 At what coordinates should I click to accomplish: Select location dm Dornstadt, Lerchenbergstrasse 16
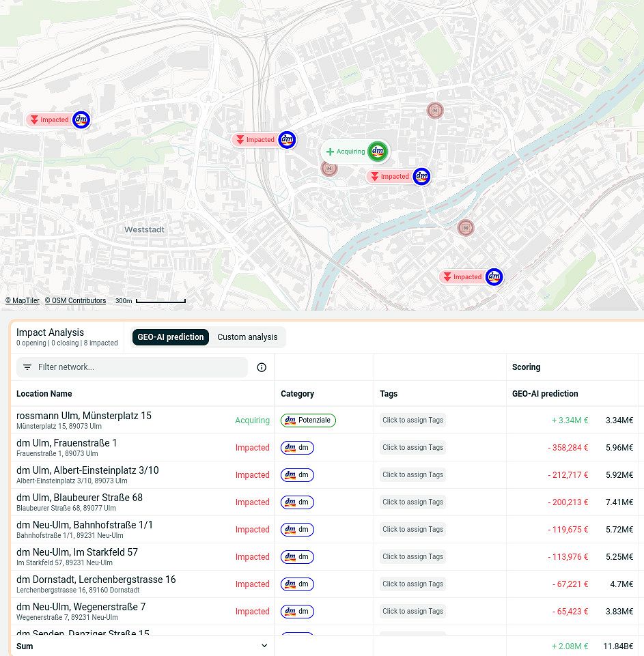coord(96,580)
